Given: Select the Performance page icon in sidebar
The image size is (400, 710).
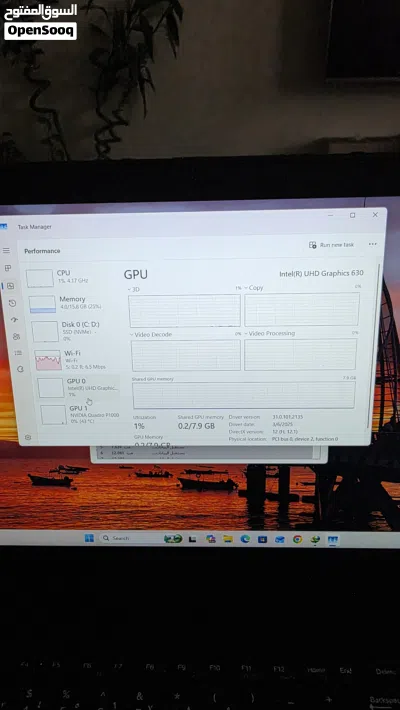Looking at the screenshot, I should click(x=10, y=286).
